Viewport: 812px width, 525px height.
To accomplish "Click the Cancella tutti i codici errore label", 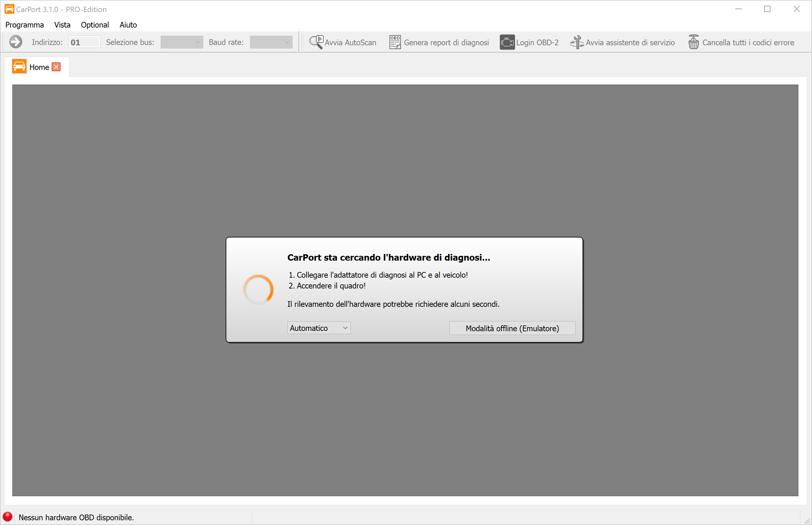I will [748, 43].
